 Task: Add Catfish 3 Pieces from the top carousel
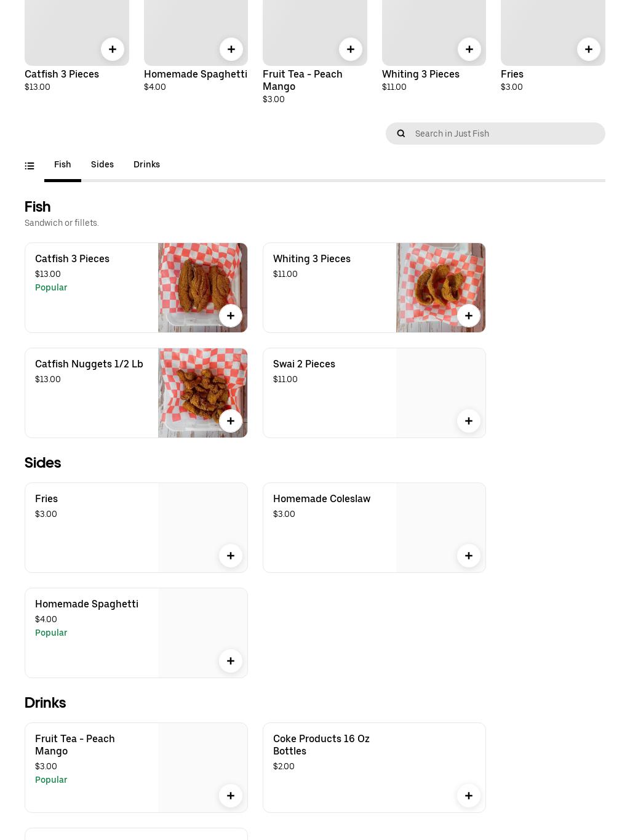coord(113,49)
